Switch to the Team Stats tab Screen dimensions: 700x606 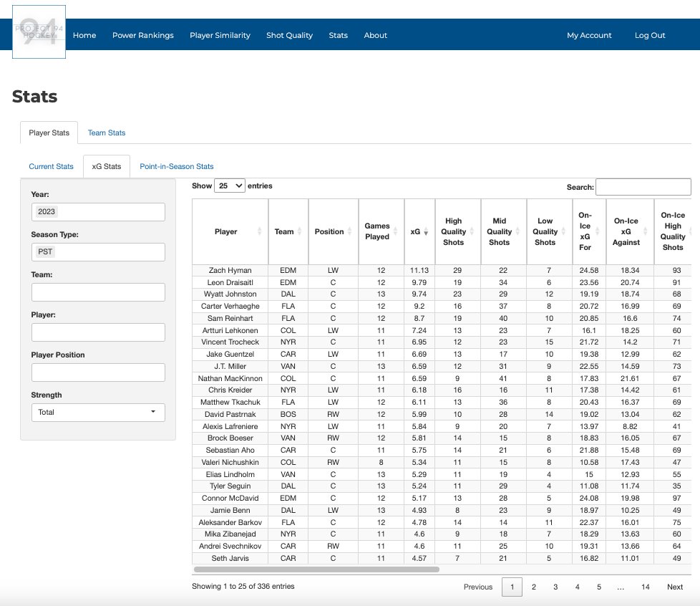(x=106, y=133)
